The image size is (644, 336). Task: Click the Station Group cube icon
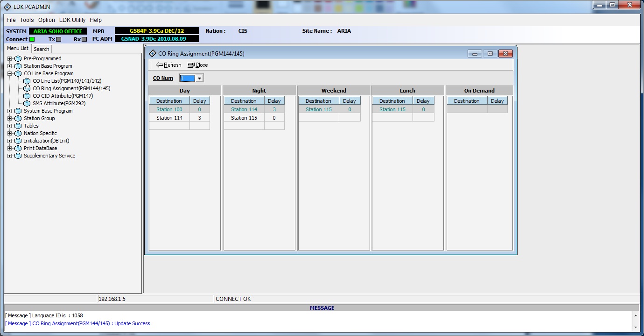[18, 118]
